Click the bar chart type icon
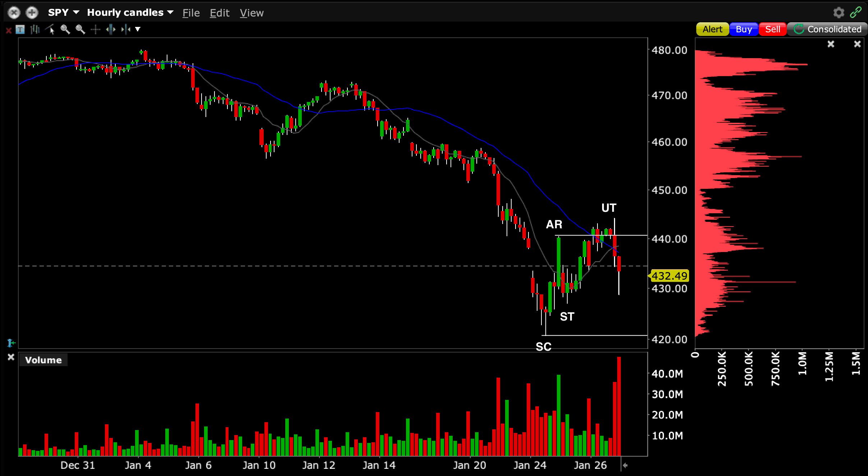Screen dimensions: 868x476 35,29
